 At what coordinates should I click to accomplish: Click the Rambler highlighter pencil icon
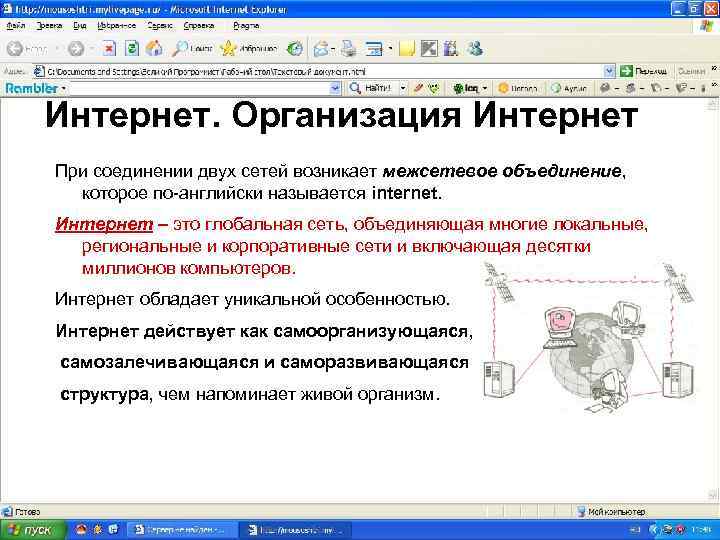point(417,88)
